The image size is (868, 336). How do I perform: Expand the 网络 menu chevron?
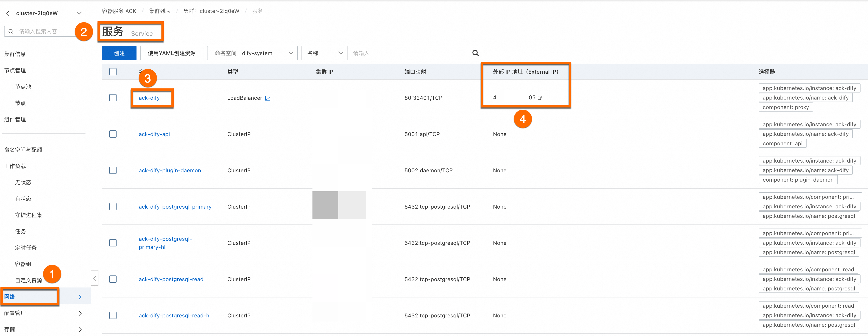pyautogui.click(x=80, y=297)
